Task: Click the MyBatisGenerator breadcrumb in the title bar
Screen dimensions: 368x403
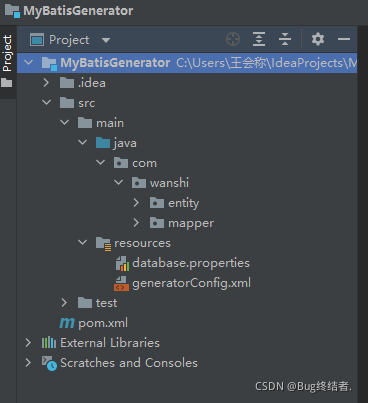Action: pos(78,11)
